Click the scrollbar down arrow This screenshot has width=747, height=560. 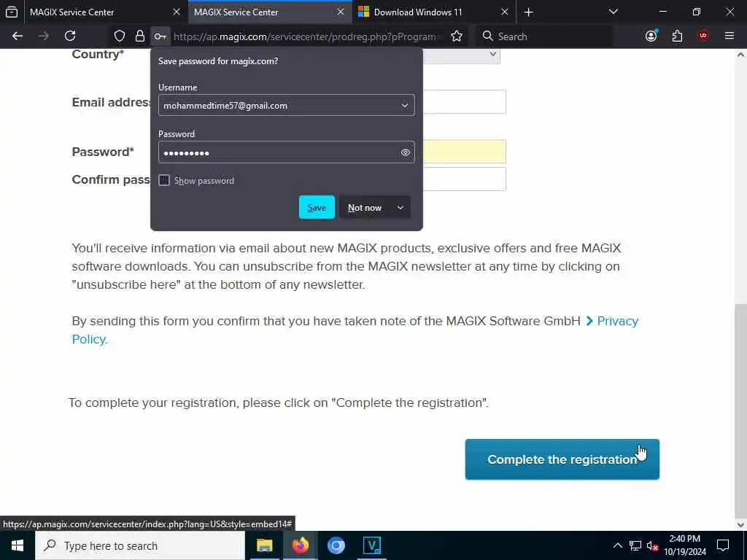tap(740, 524)
